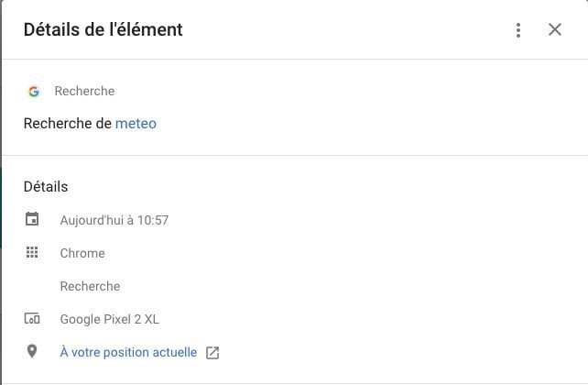Click the Recherche product label near Google logo
Screen dimensions: 588x385
(x=84, y=91)
